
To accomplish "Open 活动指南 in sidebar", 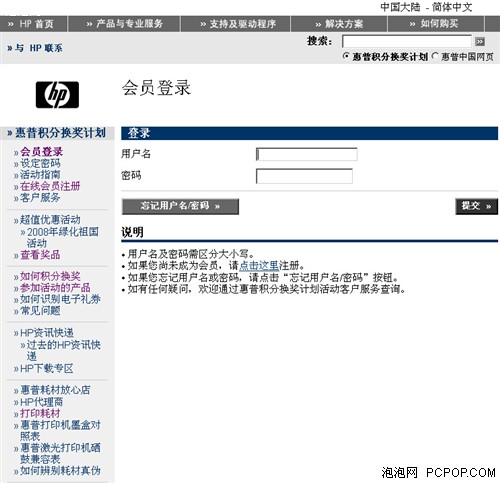I will pos(40,175).
